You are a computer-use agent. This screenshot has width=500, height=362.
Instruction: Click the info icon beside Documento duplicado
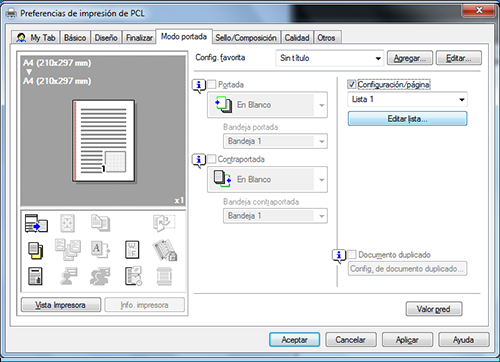pos(339,256)
